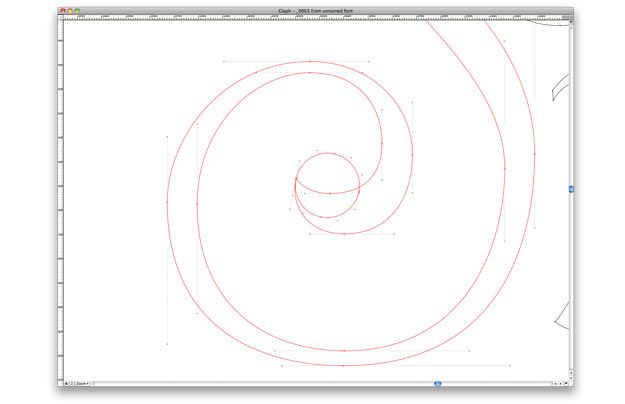Select the bottom node of outer spiral
The image size is (625, 404).
pyautogui.click(x=343, y=351)
